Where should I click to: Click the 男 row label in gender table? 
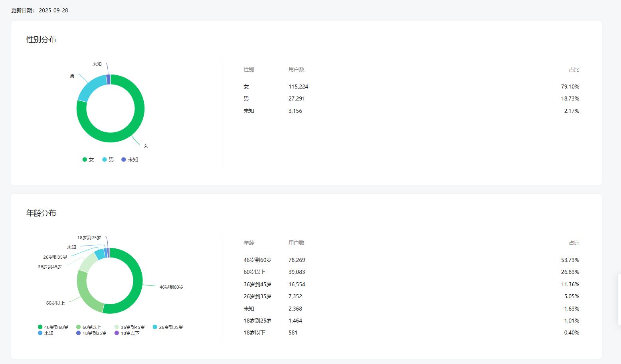246,98
